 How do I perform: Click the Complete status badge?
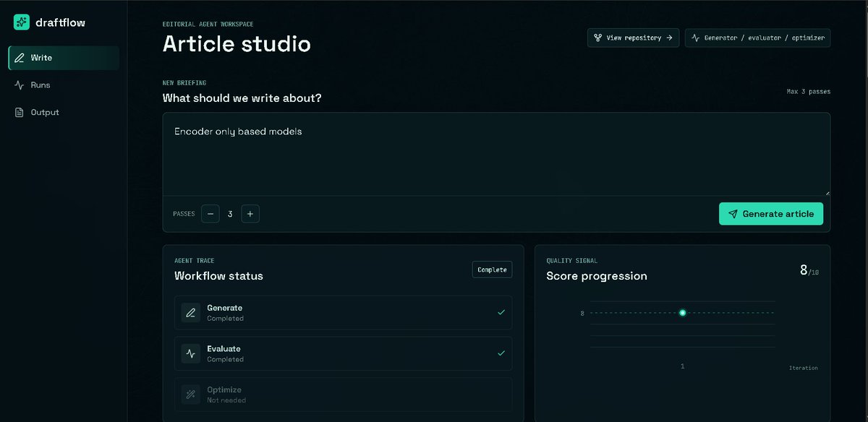[x=492, y=270]
